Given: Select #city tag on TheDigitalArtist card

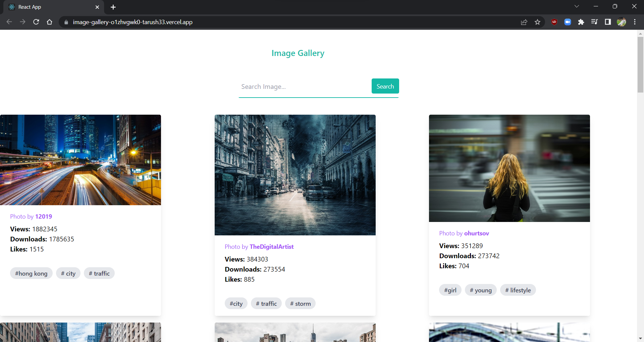Looking at the screenshot, I should (236, 303).
